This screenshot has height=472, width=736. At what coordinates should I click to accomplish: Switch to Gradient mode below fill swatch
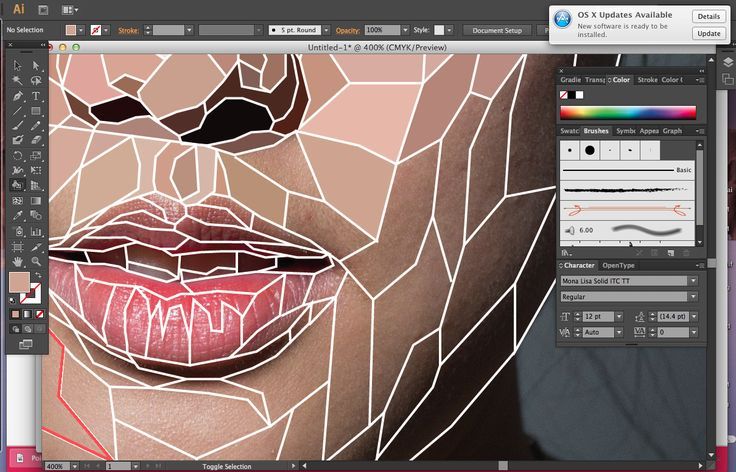pos(28,311)
